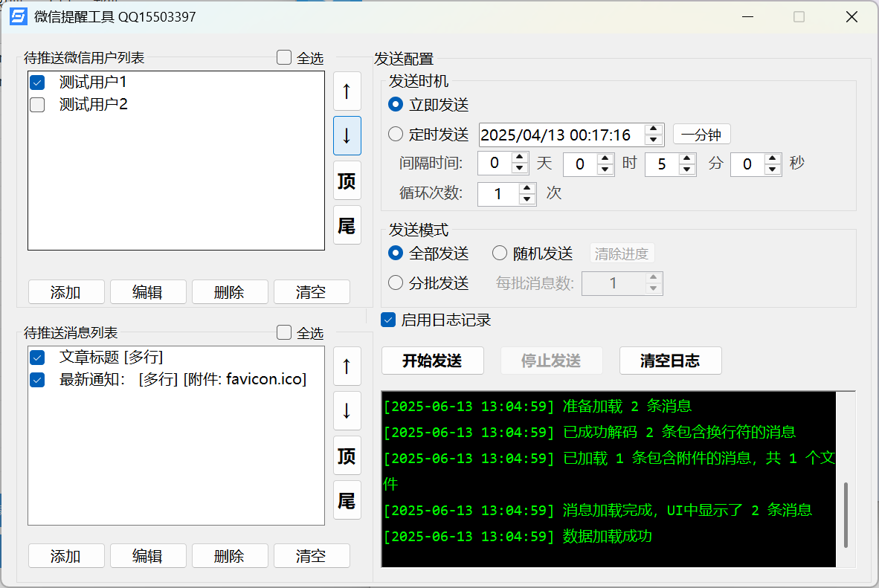Image resolution: width=879 pixels, height=588 pixels.
Task: Select the 定时发送 radio option
Action: 395,134
